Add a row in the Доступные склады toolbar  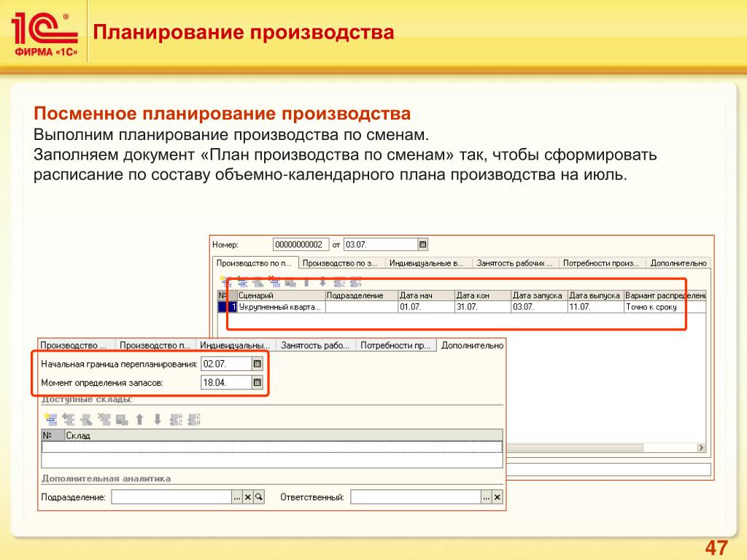point(50,419)
